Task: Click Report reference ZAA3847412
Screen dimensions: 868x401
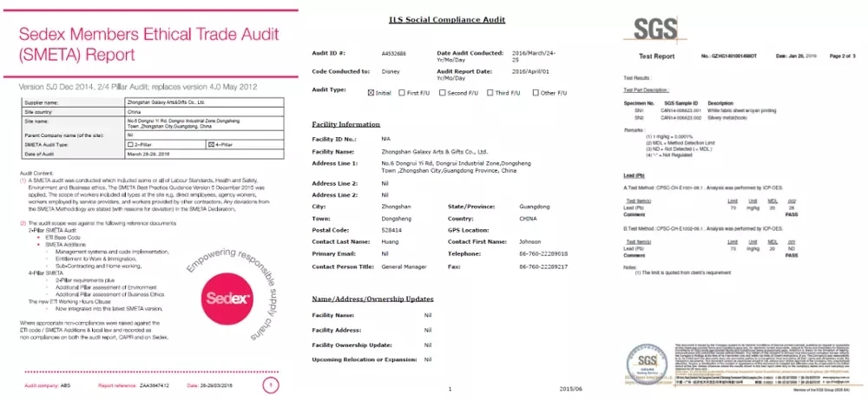Action: tap(134, 385)
